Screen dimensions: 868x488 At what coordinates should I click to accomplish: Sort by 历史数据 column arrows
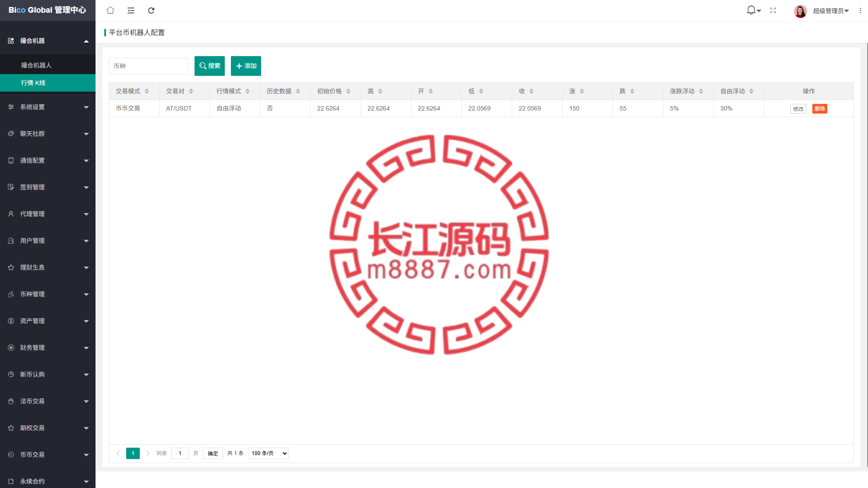298,91
